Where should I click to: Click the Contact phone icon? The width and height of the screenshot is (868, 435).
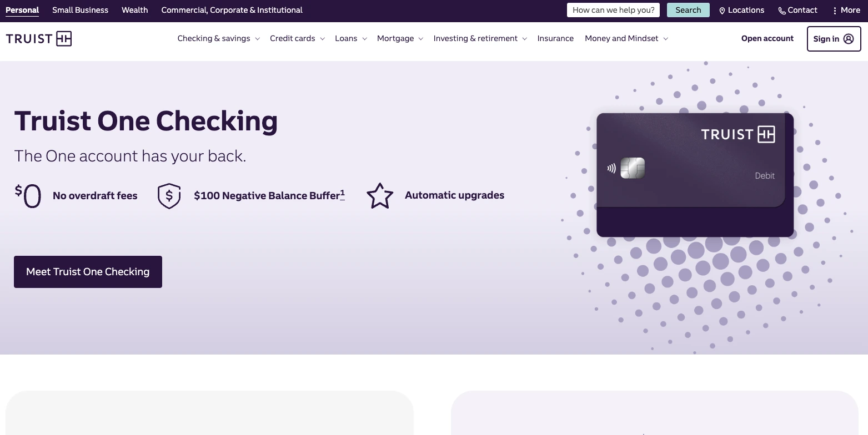pos(782,11)
